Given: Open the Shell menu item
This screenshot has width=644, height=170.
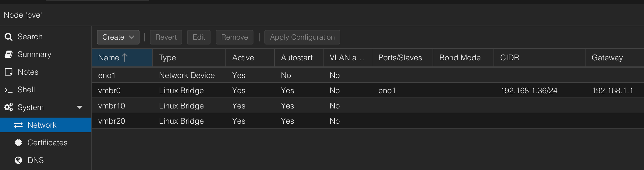Looking at the screenshot, I should pos(26,90).
